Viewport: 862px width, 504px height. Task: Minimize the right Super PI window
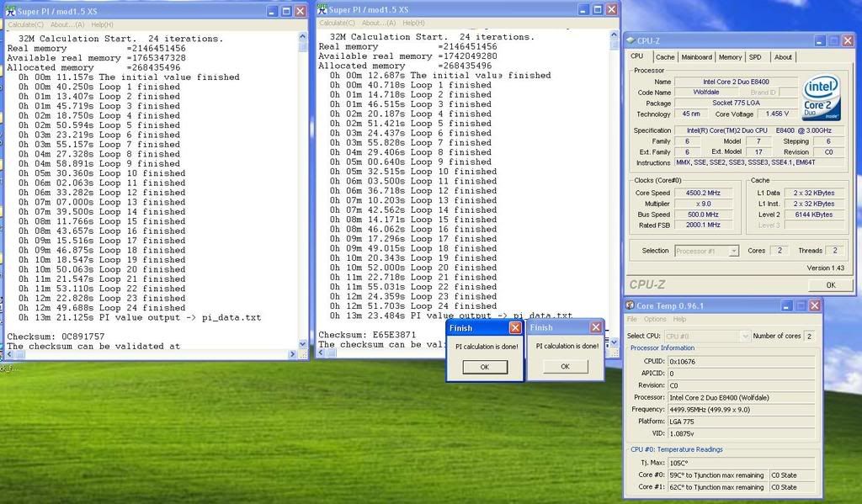pyautogui.click(x=584, y=9)
